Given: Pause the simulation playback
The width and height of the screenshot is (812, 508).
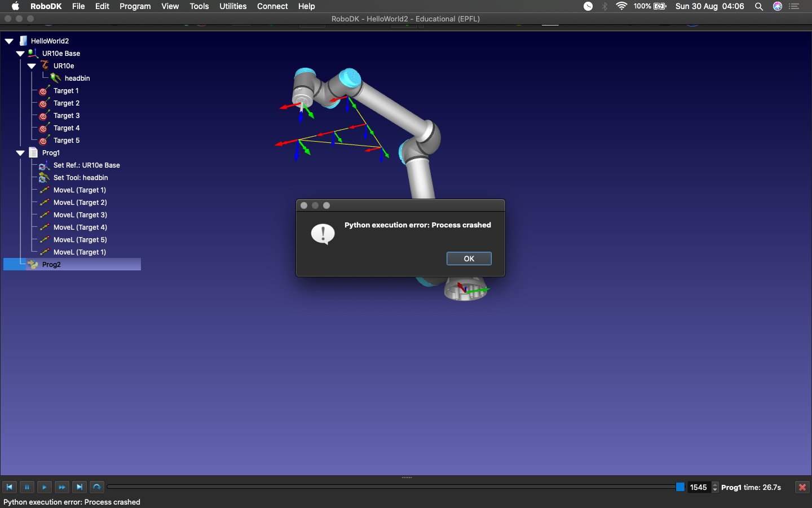Looking at the screenshot, I should 27,487.
